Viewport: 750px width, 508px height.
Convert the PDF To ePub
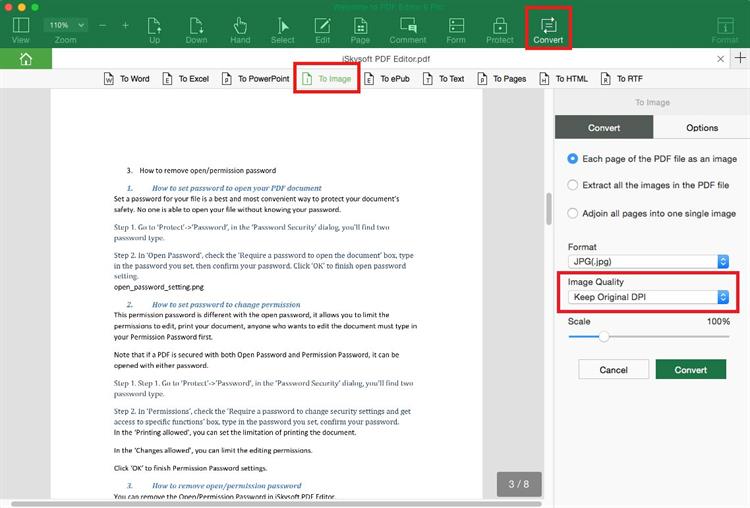386,78
